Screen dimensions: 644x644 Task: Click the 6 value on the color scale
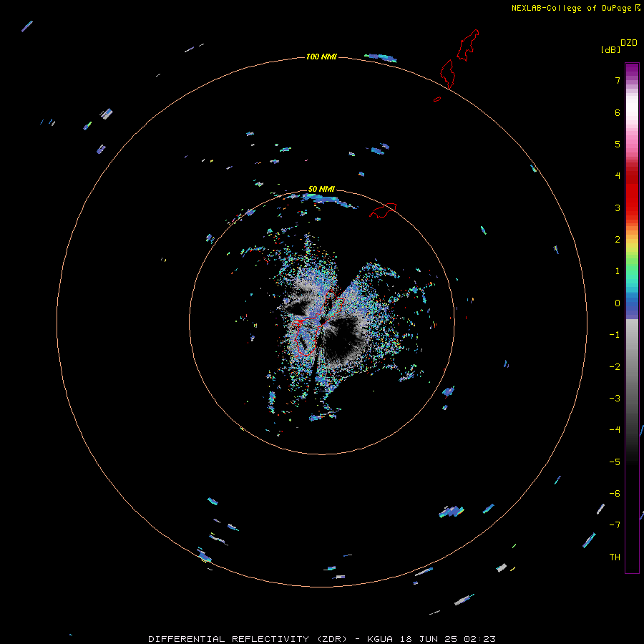618,112
